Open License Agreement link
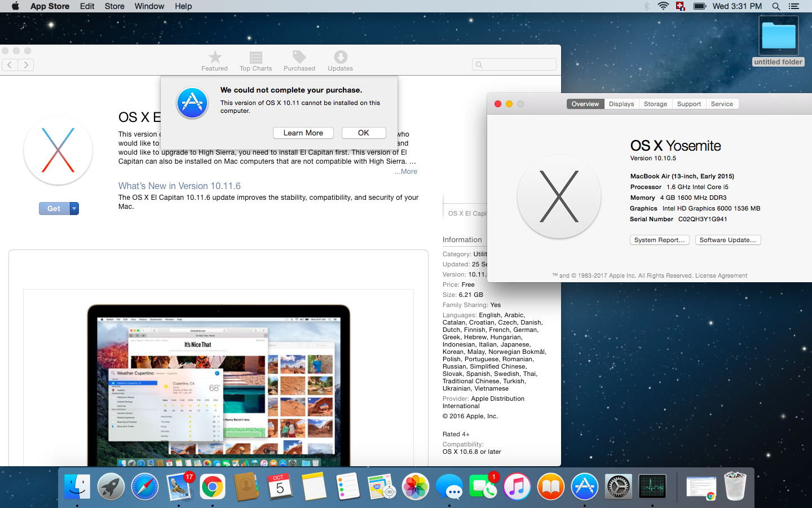Image resolution: width=812 pixels, height=508 pixels. (x=721, y=275)
